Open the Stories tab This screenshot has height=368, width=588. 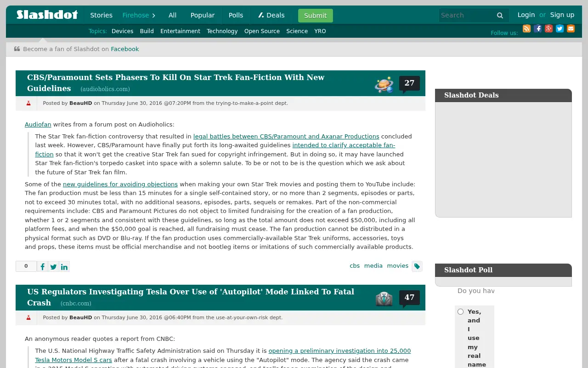click(101, 15)
